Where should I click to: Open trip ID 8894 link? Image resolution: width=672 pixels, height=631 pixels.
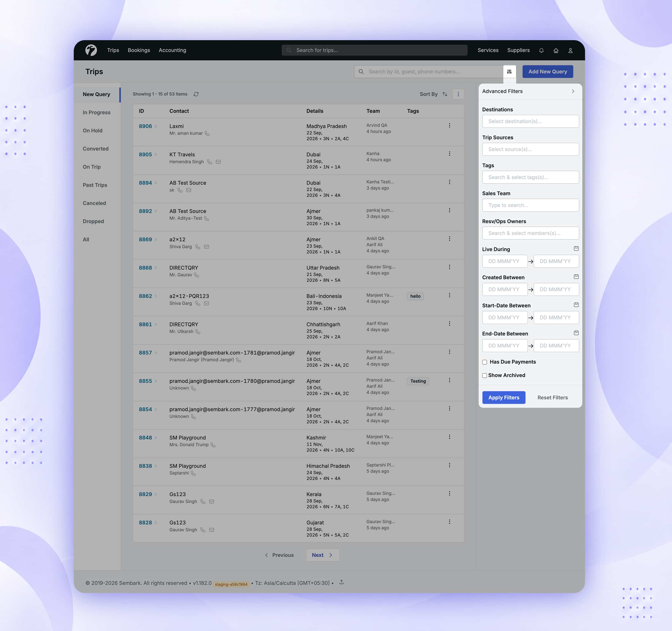pos(145,183)
